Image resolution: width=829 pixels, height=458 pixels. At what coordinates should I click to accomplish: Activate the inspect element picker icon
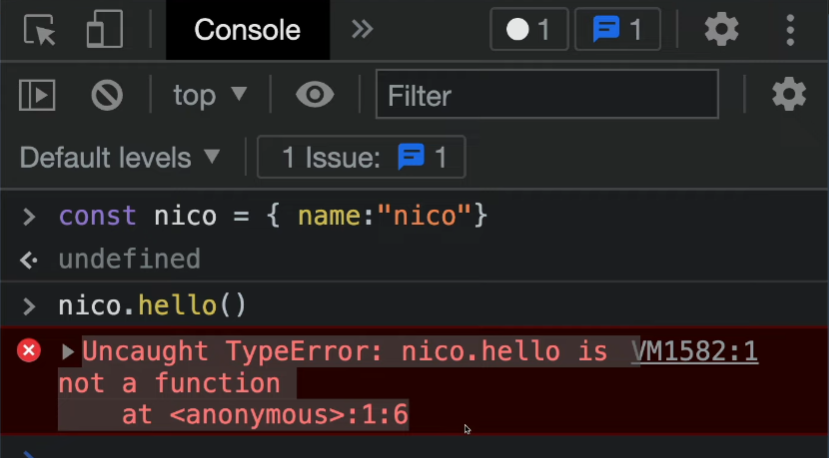(40, 30)
